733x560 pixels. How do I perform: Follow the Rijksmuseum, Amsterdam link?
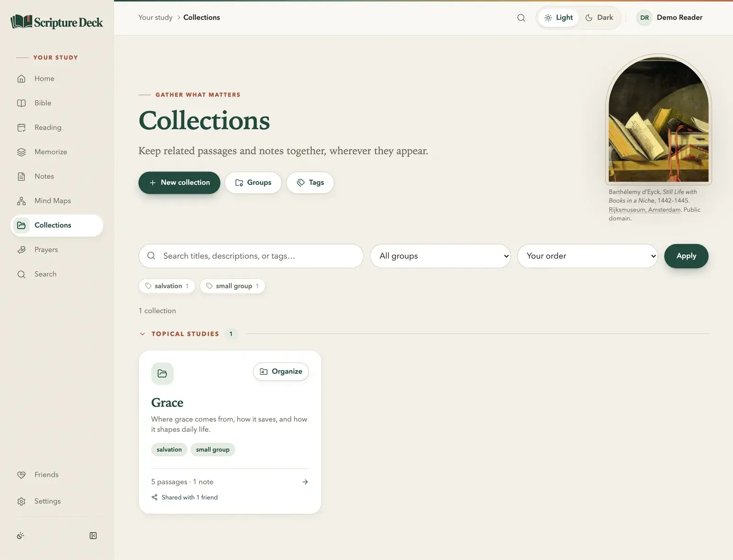pyautogui.click(x=645, y=210)
